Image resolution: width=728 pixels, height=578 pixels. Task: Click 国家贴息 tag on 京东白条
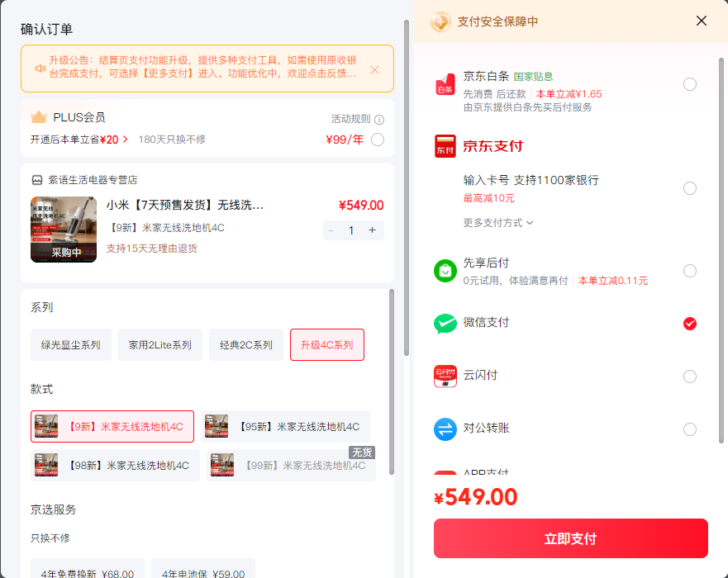point(533,77)
